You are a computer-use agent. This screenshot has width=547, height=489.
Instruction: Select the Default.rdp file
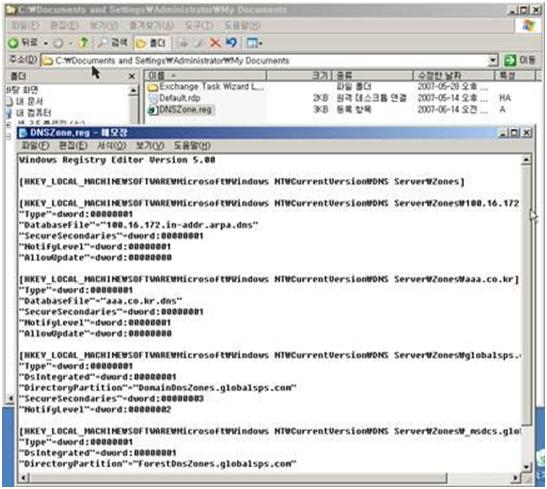pyautogui.click(x=174, y=98)
